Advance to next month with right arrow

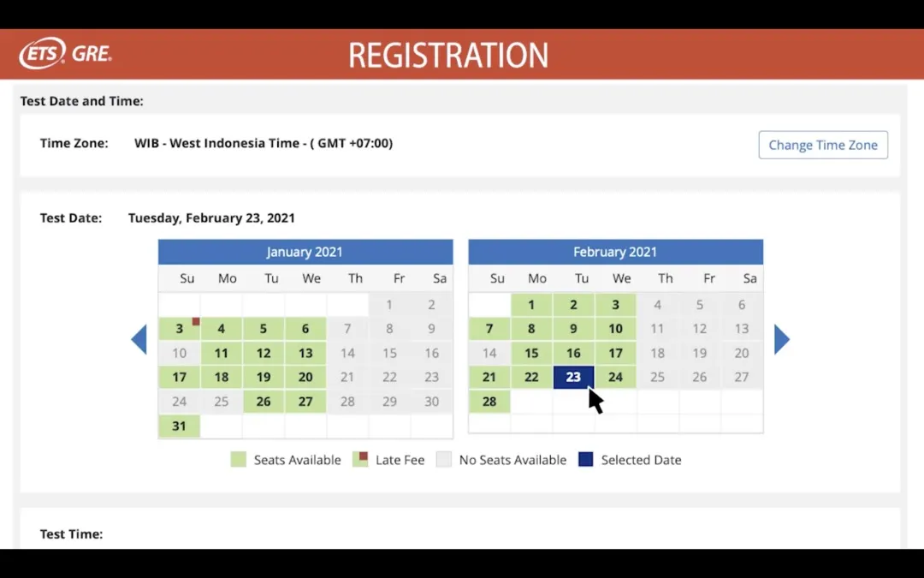click(x=781, y=340)
